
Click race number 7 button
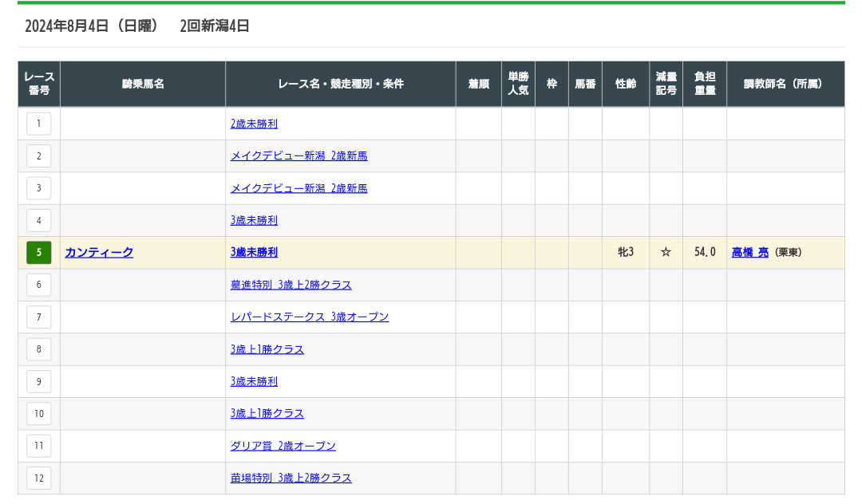[38, 317]
